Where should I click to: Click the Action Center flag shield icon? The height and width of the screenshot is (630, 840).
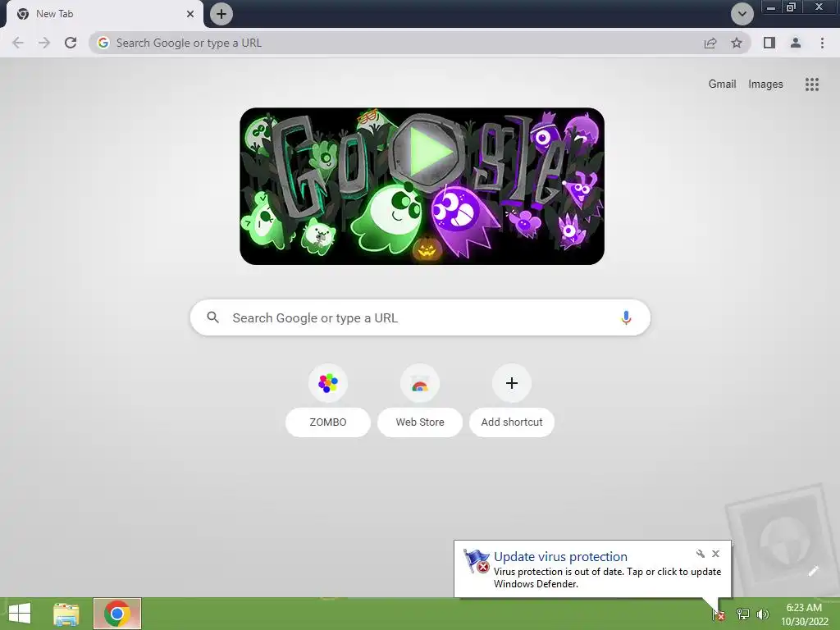477,561
